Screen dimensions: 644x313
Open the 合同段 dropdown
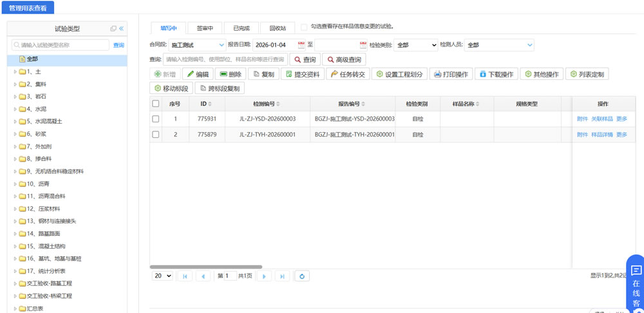tap(197, 45)
